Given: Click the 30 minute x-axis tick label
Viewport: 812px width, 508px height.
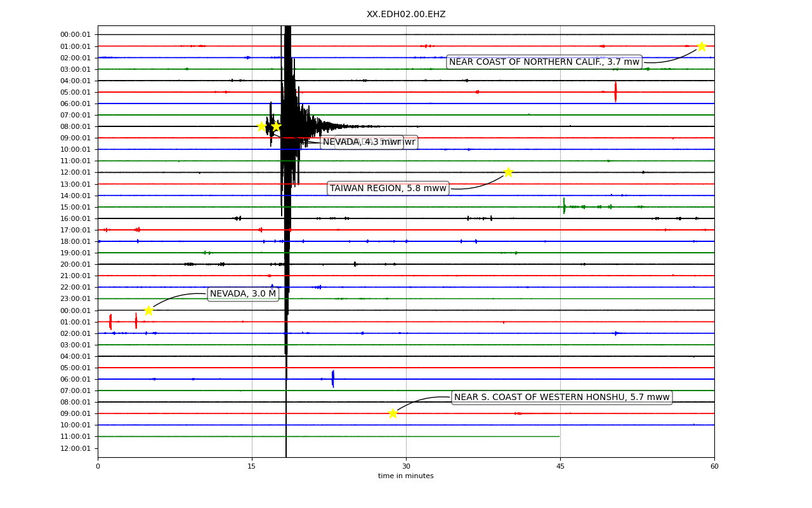Looking at the screenshot, I should tap(406, 467).
